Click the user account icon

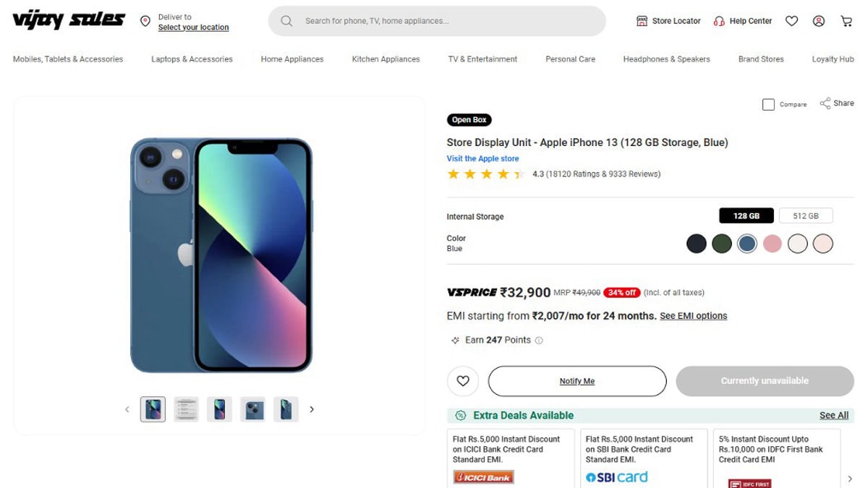click(x=819, y=21)
